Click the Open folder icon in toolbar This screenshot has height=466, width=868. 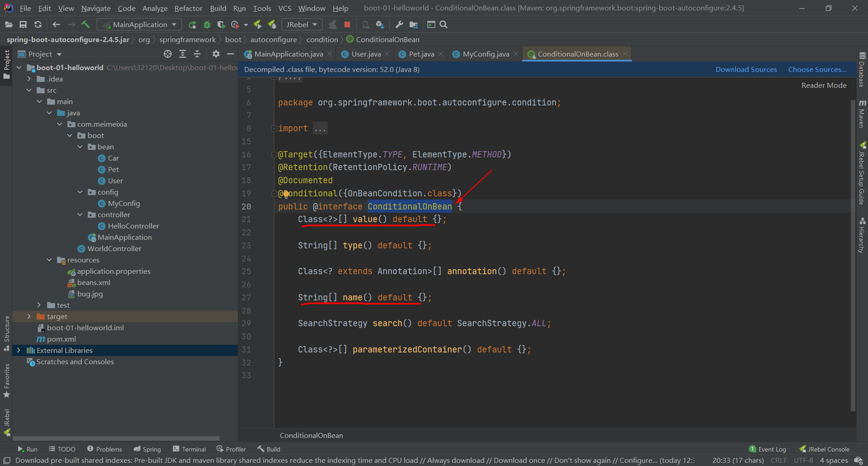[x=9, y=24]
